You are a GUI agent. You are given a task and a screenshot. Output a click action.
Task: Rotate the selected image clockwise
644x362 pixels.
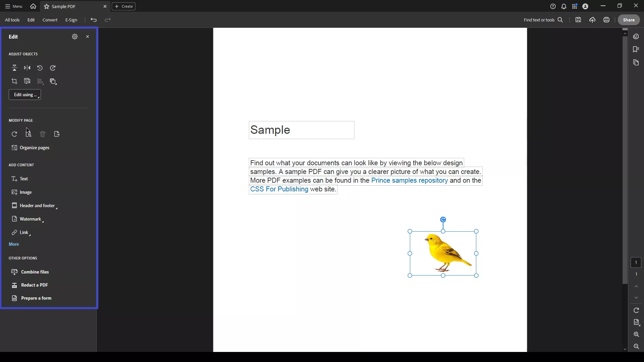pyautogui.click(x=53, y=68)
